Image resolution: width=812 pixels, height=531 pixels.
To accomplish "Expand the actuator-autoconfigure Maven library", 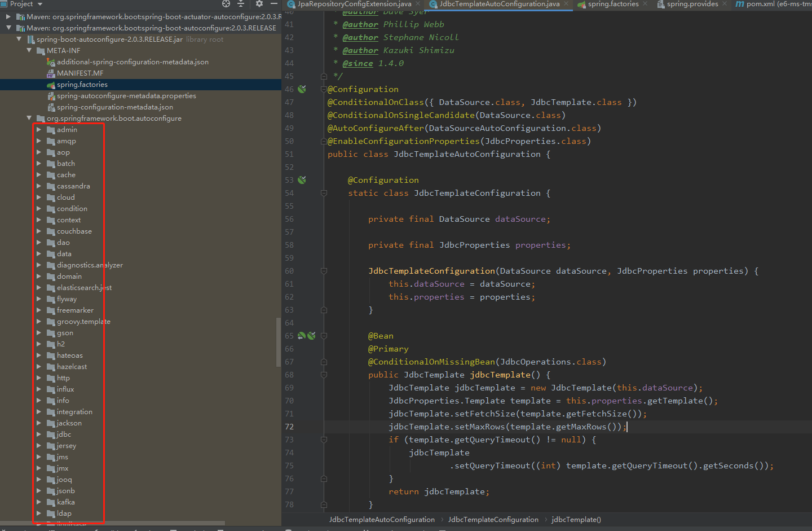I will tap(8, 17).
